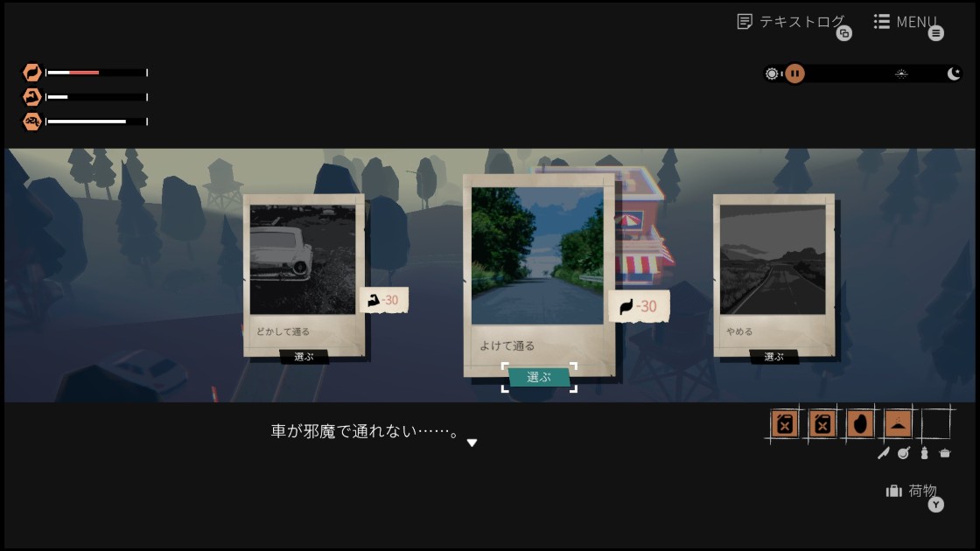Click the flexed arm strength hexagon icon

pyautogui.click(x=31, y=97)
